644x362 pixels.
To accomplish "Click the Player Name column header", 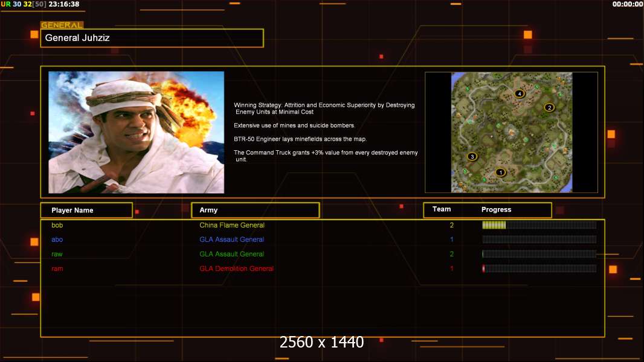I will (x=86, y=211).
